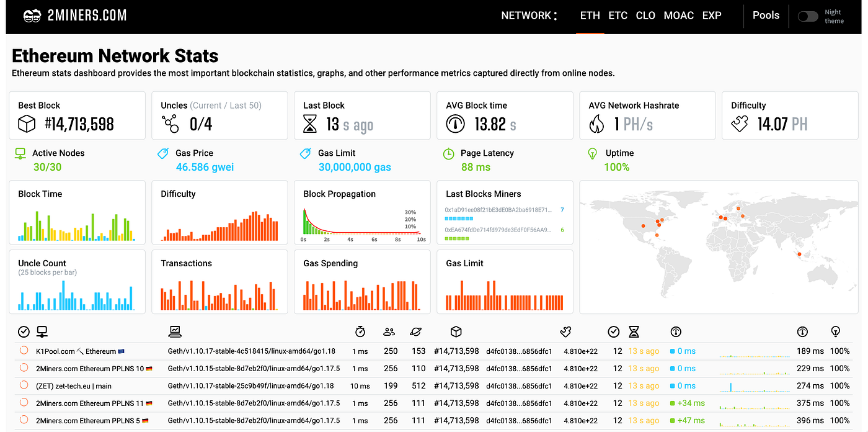Switch to the CLO network tab
Image resolution: width=868 pixels, height=432 pixels.
645,16
